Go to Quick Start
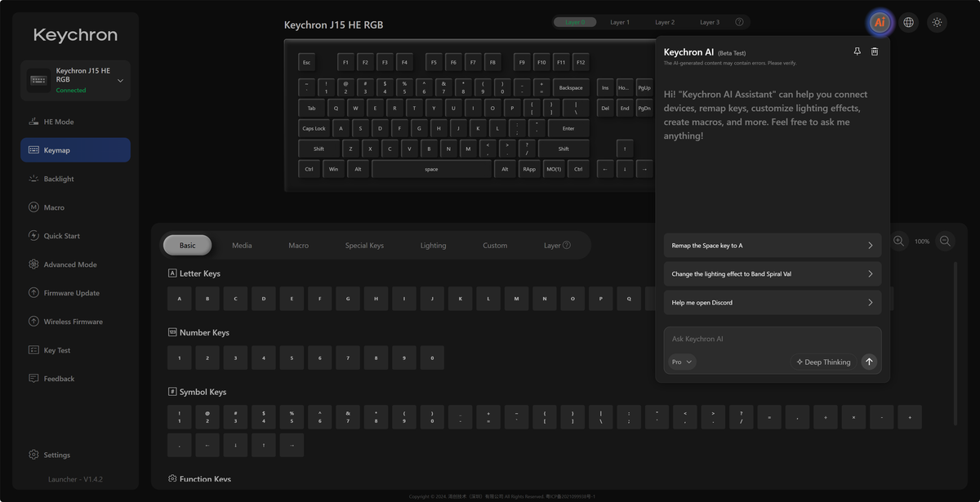This screenshot has height=502, width=980. click(75, 236)
